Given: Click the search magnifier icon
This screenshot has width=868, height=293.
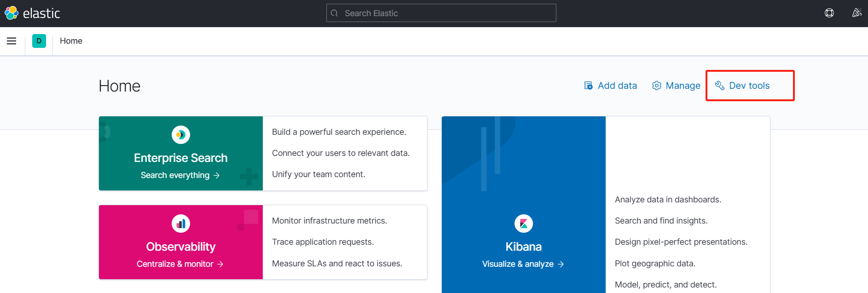Looking at the screenshot, I should [335, 13].
